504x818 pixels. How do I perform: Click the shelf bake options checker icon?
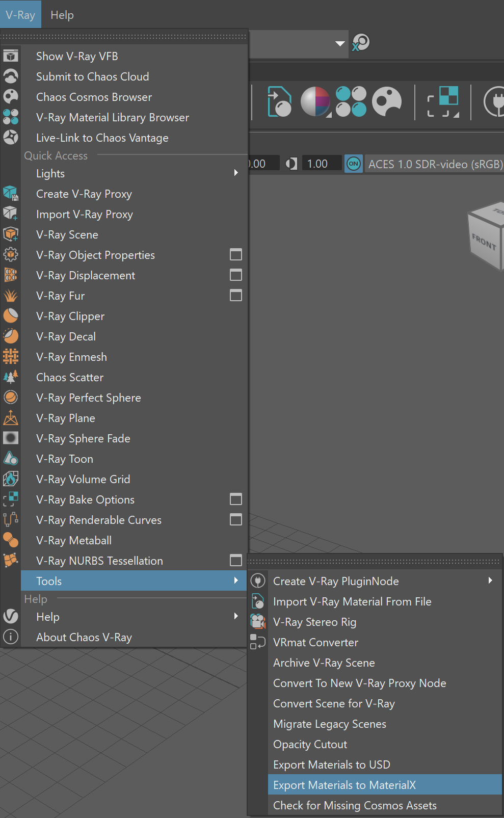coord(443,101)
